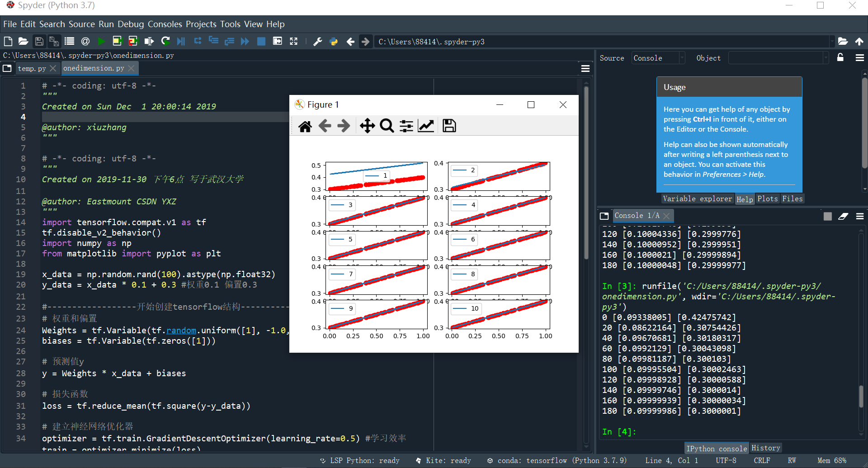
Task: Open the Projects menu
Action: pyautogui.click(x=201, y=24)
